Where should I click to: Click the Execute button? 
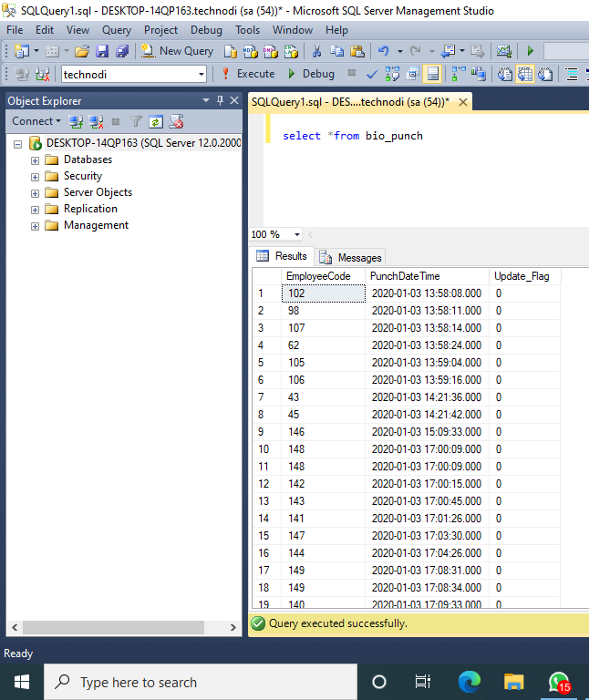tap(248, 74)
